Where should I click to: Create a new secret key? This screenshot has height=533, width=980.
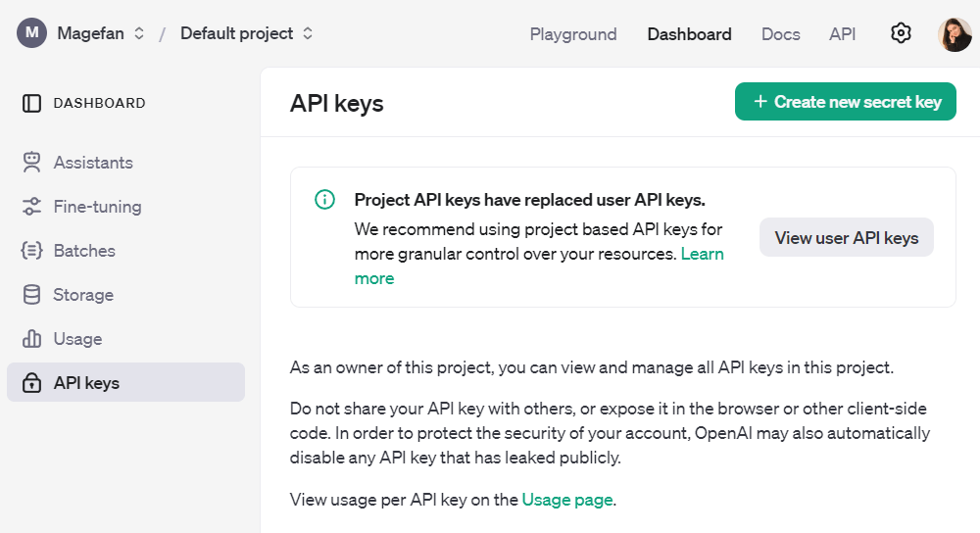point(845,101)
